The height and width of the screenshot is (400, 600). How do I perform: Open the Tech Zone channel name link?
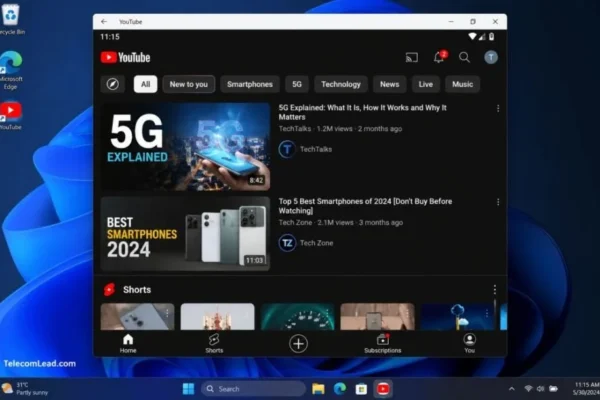tap(316, 243)
